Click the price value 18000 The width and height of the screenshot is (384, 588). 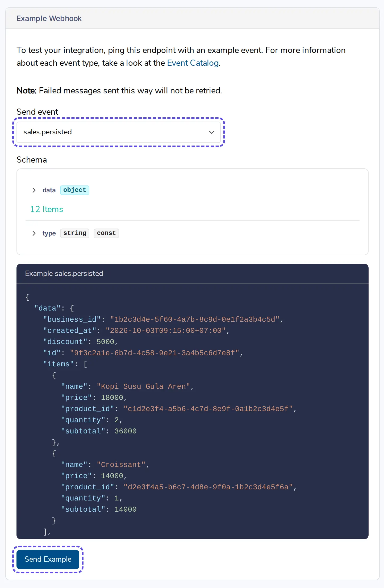pyautogui.click(x=112, y=397)
